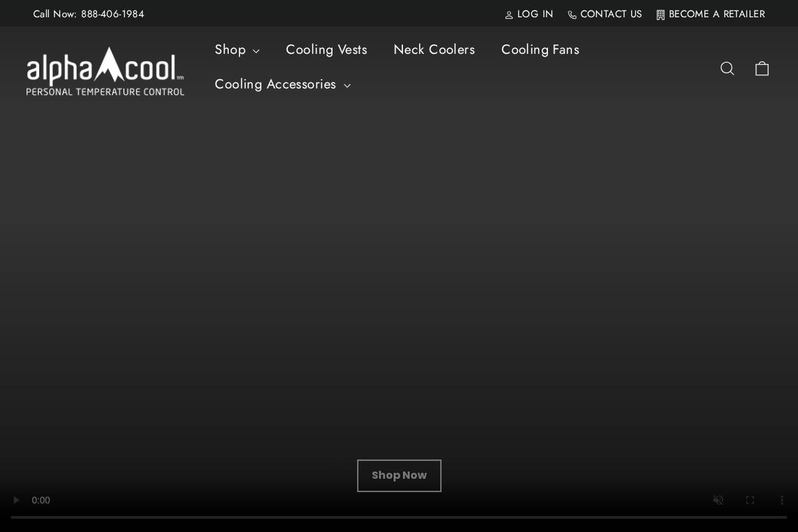Open the video's three-dot options icon

(x=782, y=500)
